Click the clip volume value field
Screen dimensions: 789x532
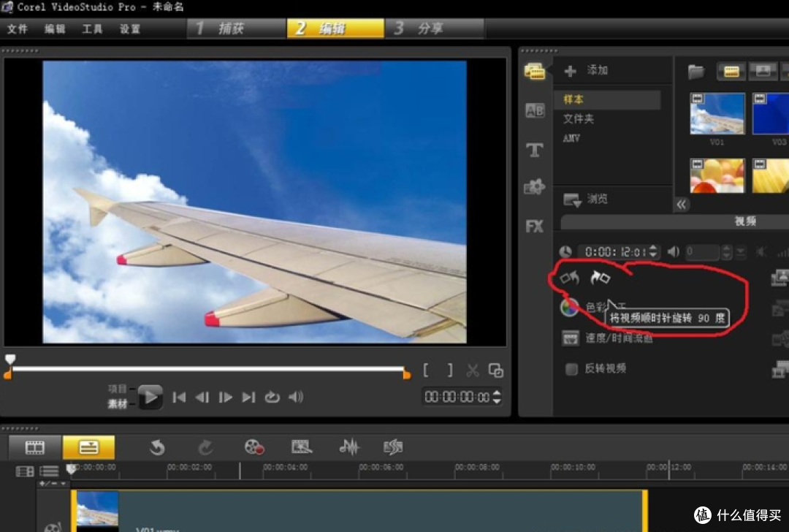tap(703, 251)
